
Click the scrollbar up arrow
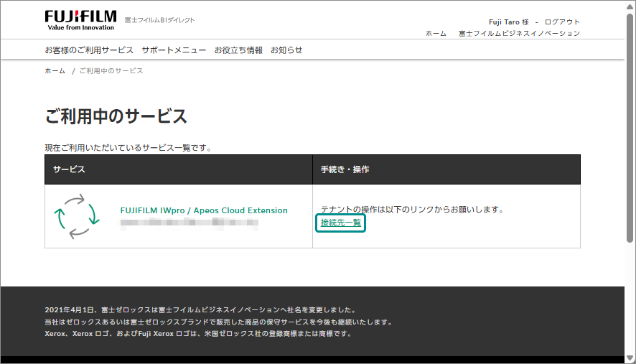point(630,7)
